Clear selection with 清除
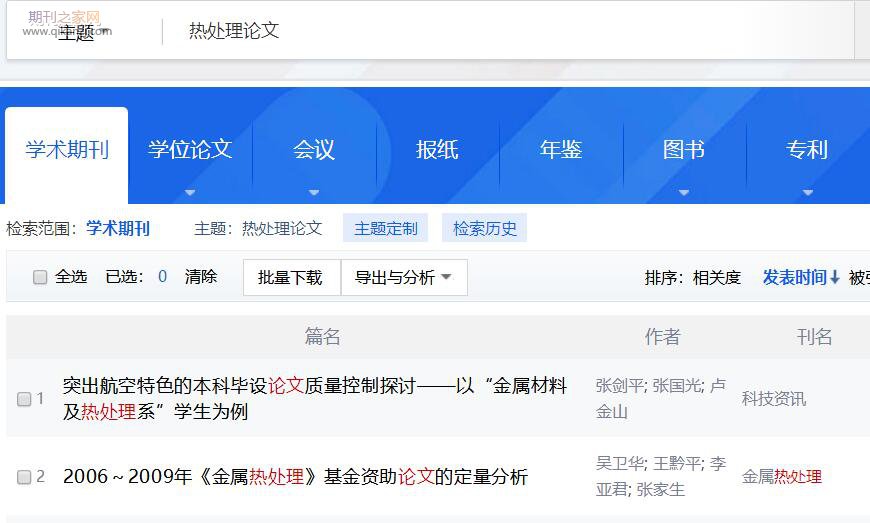 [201, 277]
